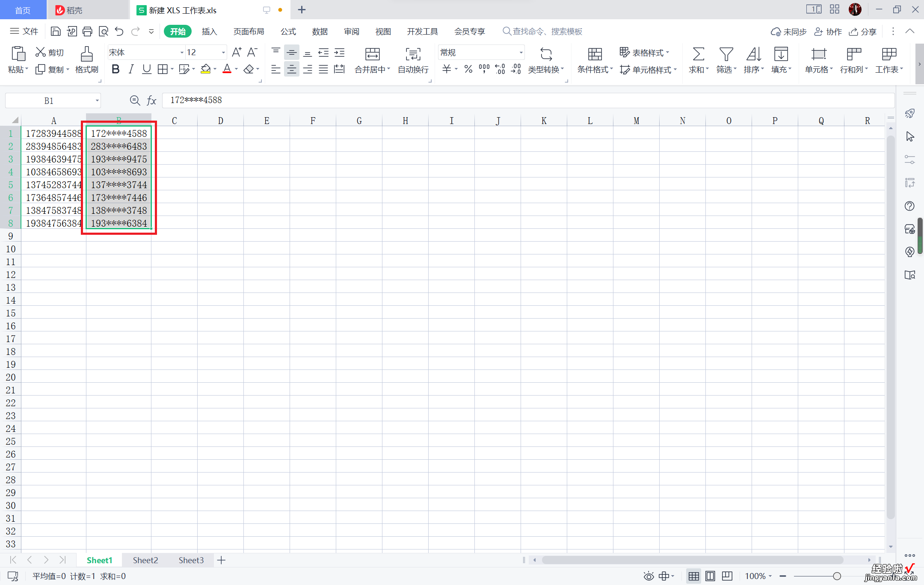Screen dimensions: 924x585
Task: Open the help question icon in sidebar
Action: 909,206
